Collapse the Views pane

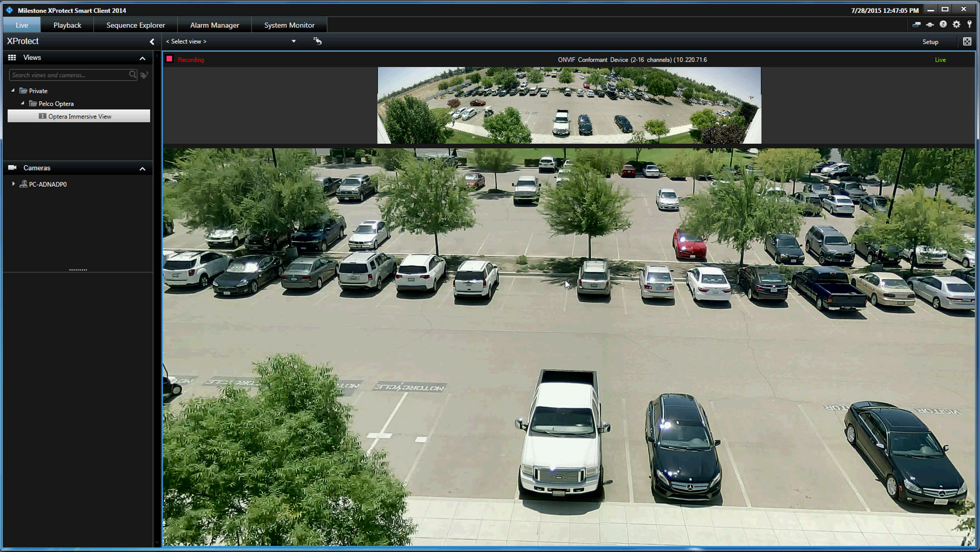pos(143,58)
